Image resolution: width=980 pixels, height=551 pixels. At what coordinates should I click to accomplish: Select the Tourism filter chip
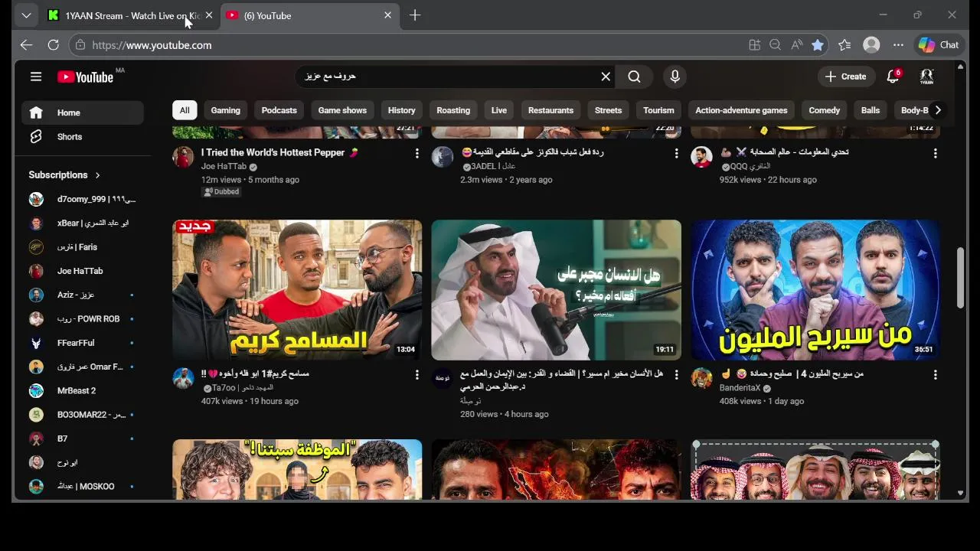pos(658,110)
